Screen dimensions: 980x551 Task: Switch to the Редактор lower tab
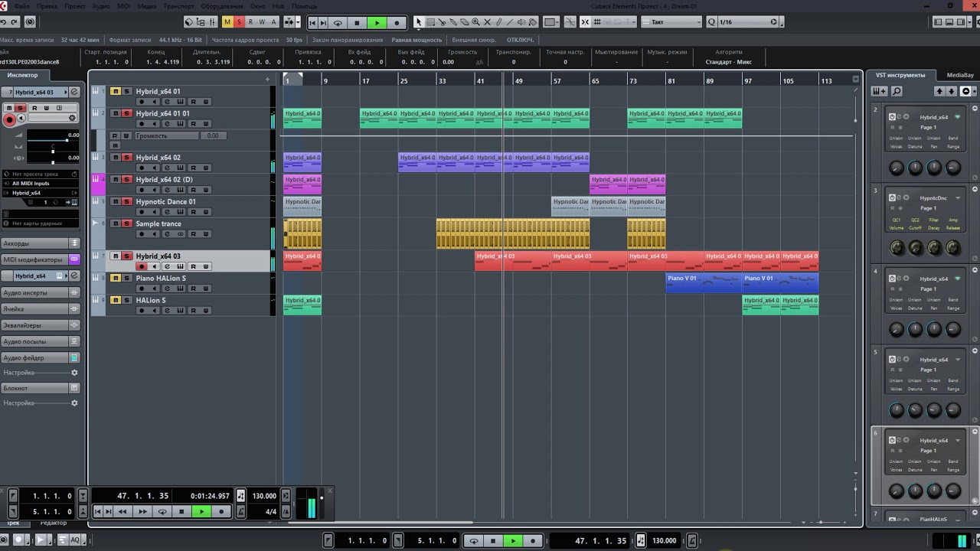coord(54,523)
